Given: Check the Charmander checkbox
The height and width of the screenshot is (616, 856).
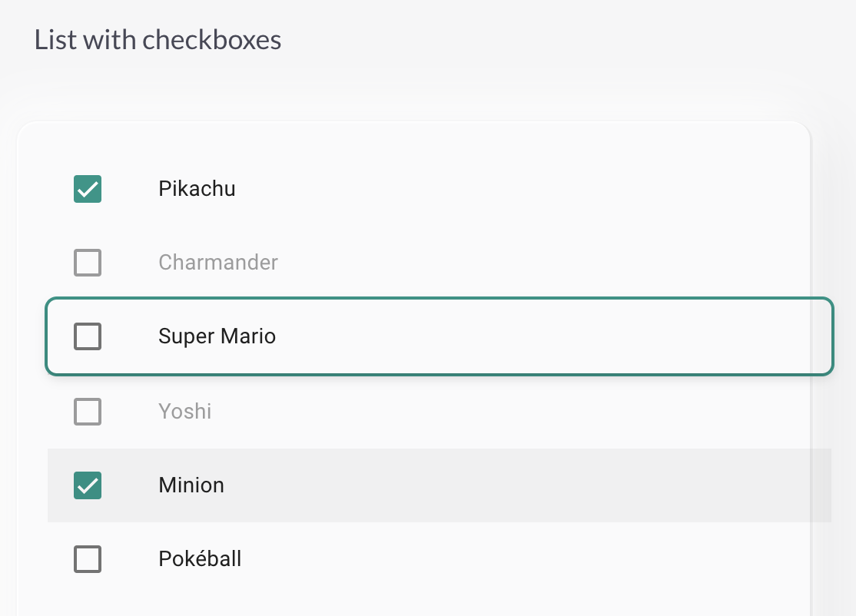Looking at the screenshot, I should 87,263.
